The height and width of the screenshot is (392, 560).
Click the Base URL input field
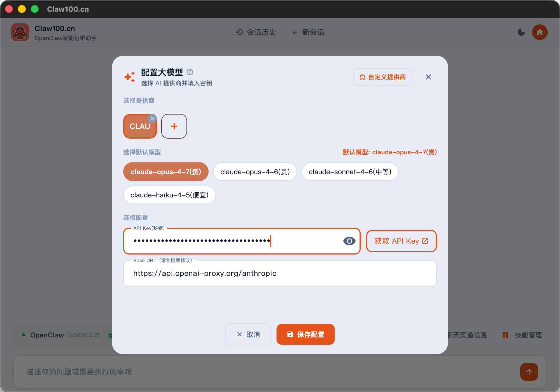pyautogui.click(x=280, y=274)
